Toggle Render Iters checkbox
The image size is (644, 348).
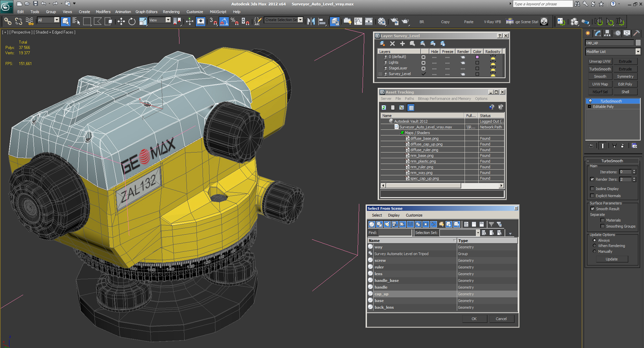tap(592, 179)
